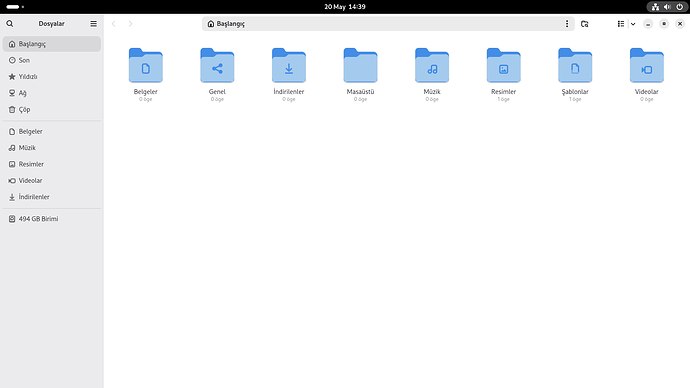Open Videolar in the sidebar
Screen dimensions: 690x388
(52, 180)
